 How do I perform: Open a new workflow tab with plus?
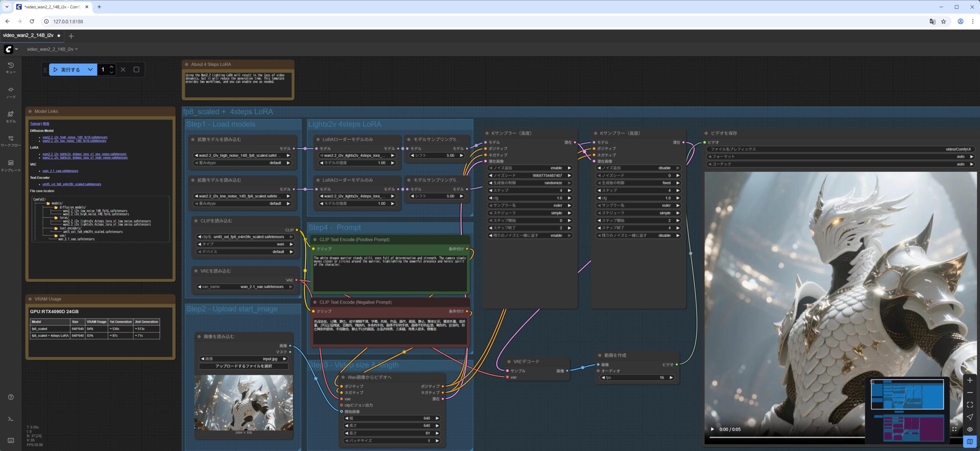pyautogui.click(x=71, y=36)
